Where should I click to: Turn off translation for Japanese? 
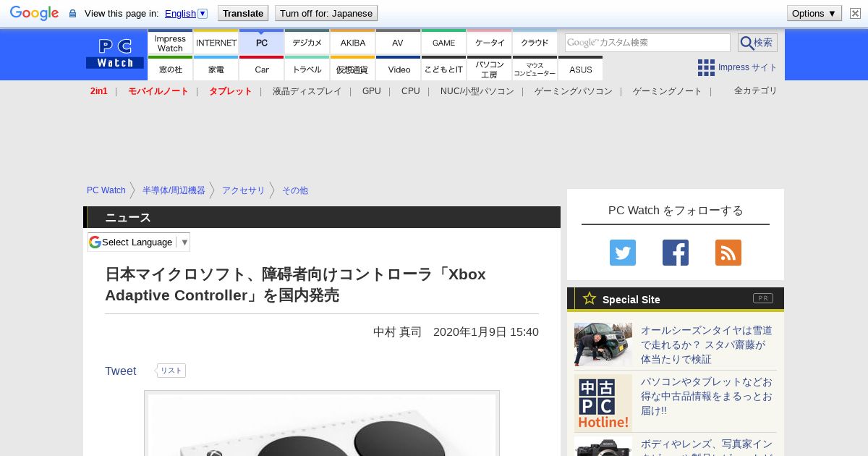click(326, 13)
